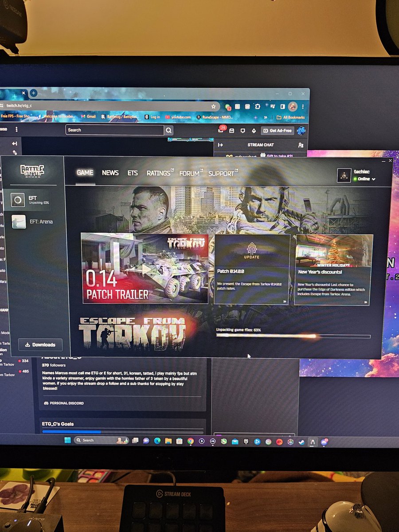Open the ETS tab
The height and width of the screenshot is (532, 399).
(x=133, y=173)
